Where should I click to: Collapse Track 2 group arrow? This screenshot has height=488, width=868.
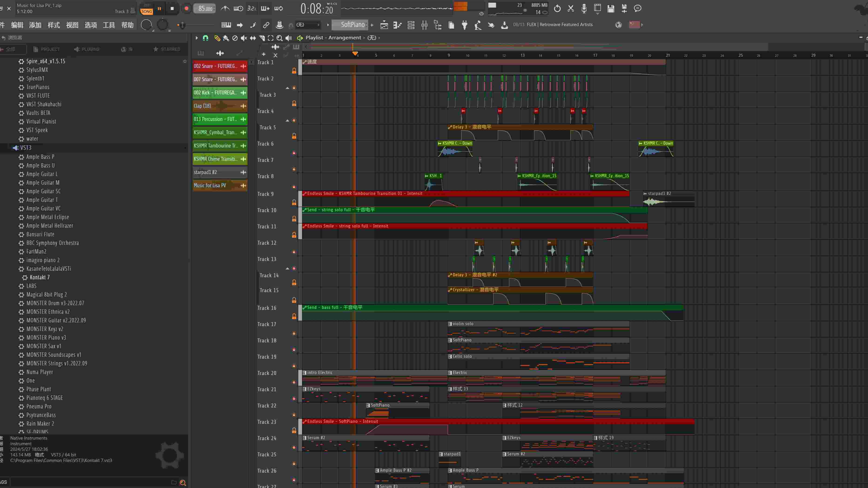pyautogui.click(x=287, y=88)
